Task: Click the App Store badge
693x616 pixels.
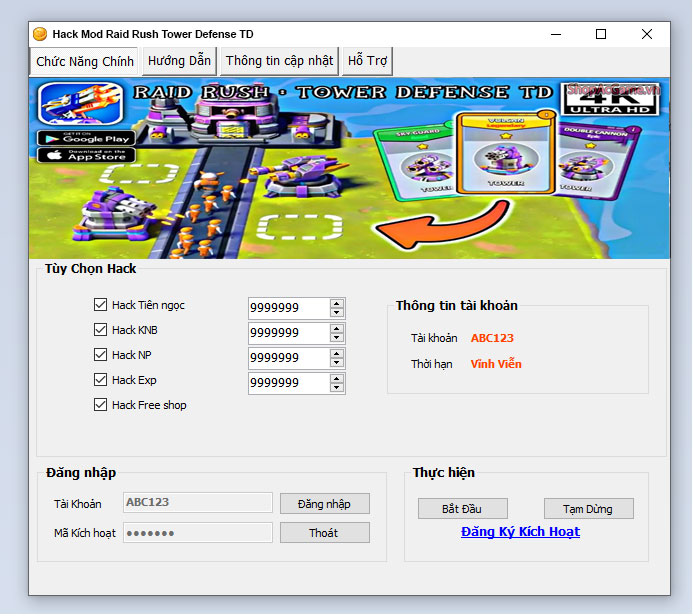Action: (86, 155)
